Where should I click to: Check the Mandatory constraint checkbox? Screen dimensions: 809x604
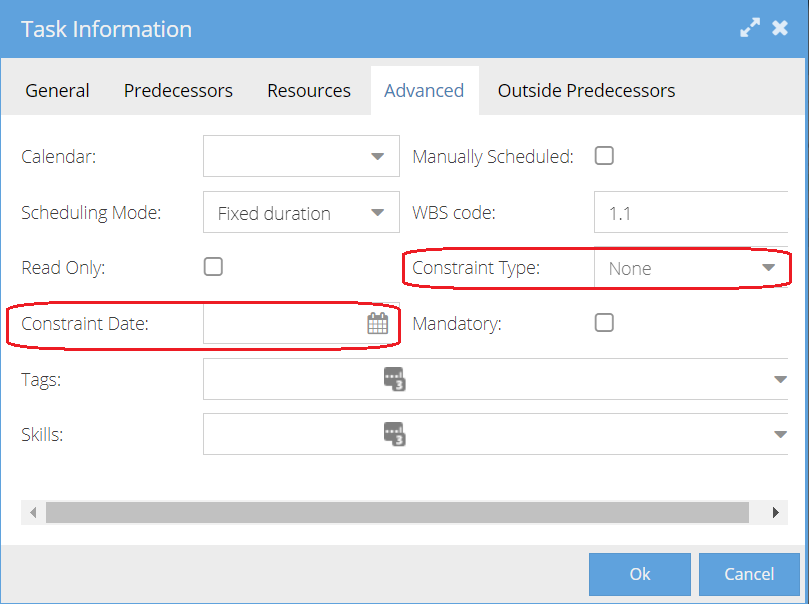tap(604, 322)
